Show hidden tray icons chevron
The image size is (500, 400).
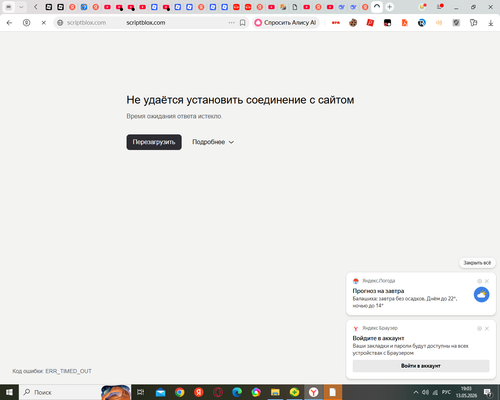(416, 392)
